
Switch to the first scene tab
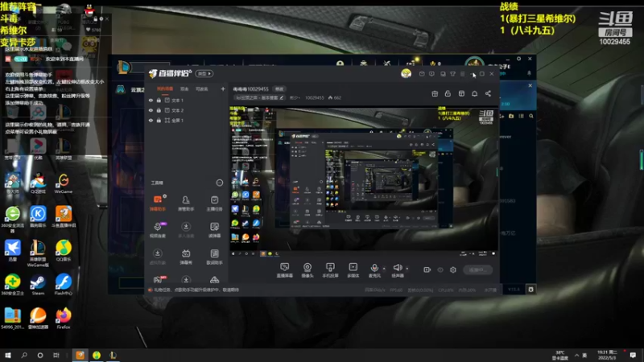pos(165,88)
